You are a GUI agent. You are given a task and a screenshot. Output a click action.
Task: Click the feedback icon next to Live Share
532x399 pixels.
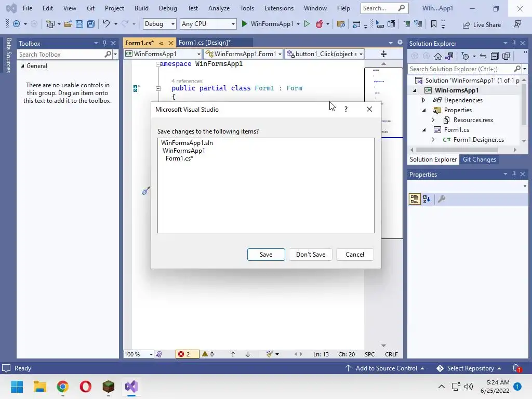(x=517, y=24)
